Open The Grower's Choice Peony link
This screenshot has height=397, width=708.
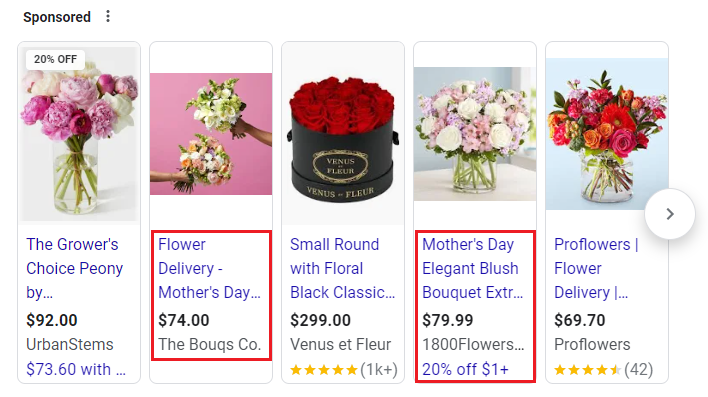click(x=75, y=268)
